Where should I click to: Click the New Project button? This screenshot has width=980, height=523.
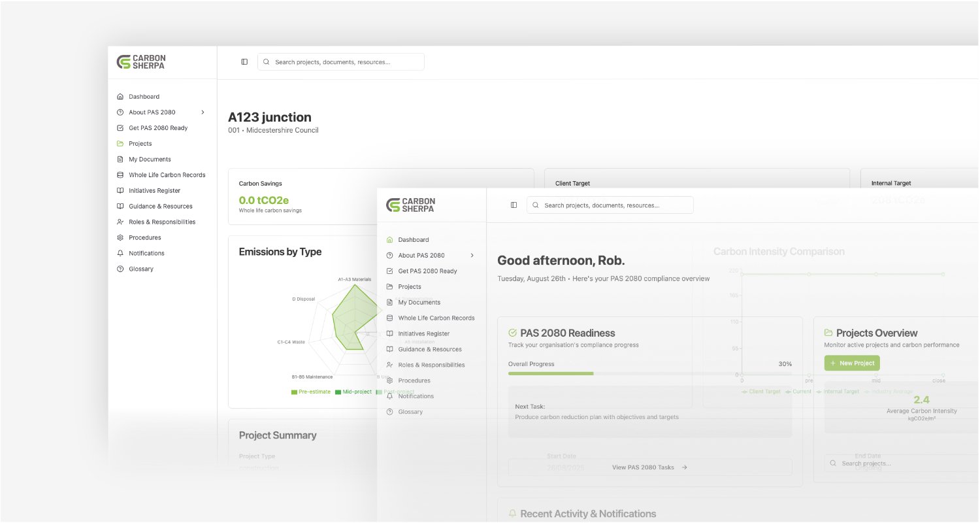[x=852, y=363]
